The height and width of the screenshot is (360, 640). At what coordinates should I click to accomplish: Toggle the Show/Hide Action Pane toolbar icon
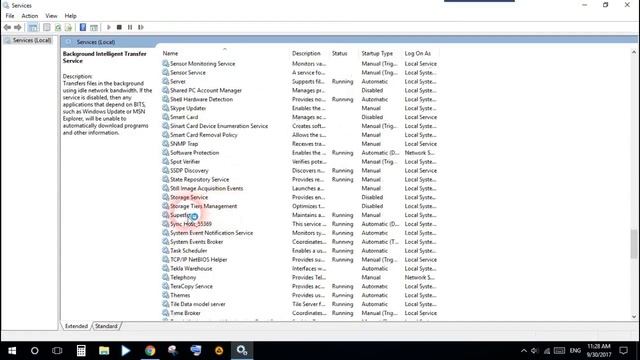coord(94,27)
